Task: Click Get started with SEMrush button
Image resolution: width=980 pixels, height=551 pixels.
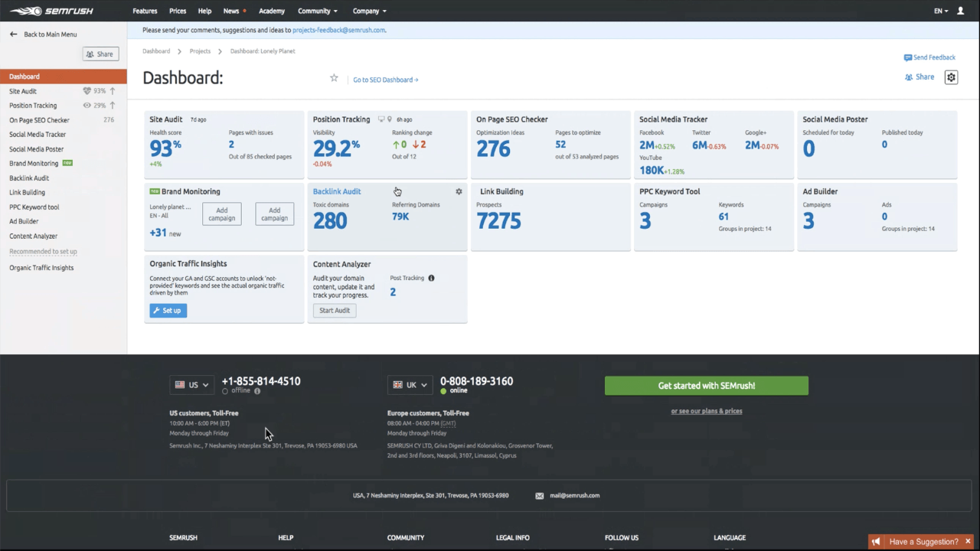Action: click(707, 386)
